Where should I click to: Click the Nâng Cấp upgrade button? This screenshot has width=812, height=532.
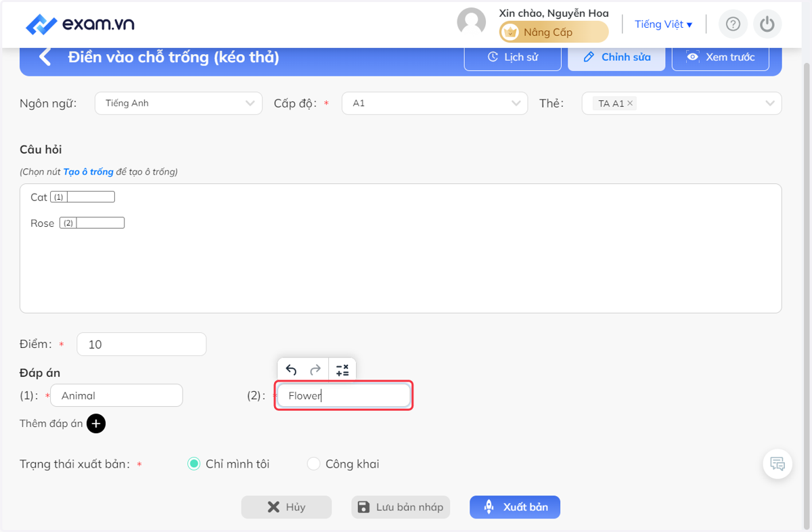point(554,32)
